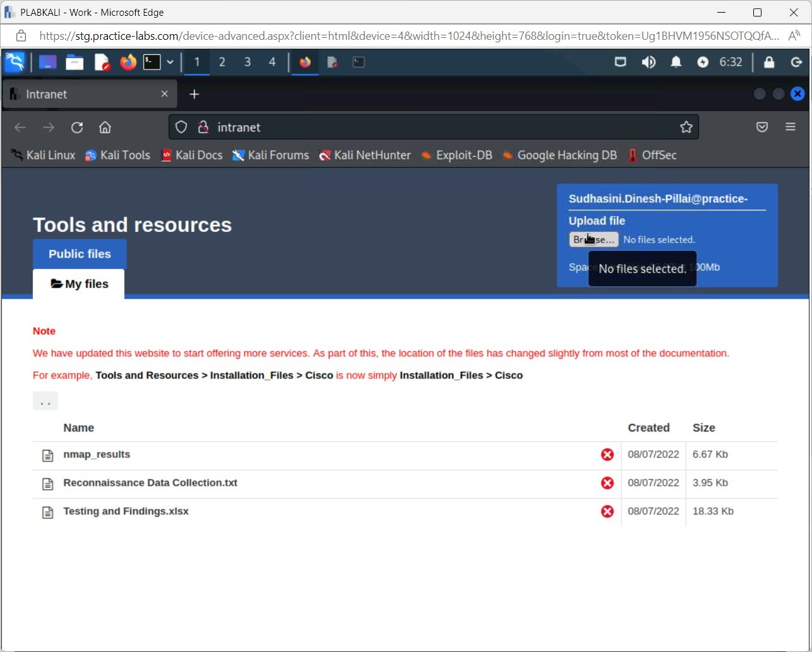This screenshot has width=812, height=652.
Task: Open Firefox from the Kali top panel
Action: (x=128, y=62)
